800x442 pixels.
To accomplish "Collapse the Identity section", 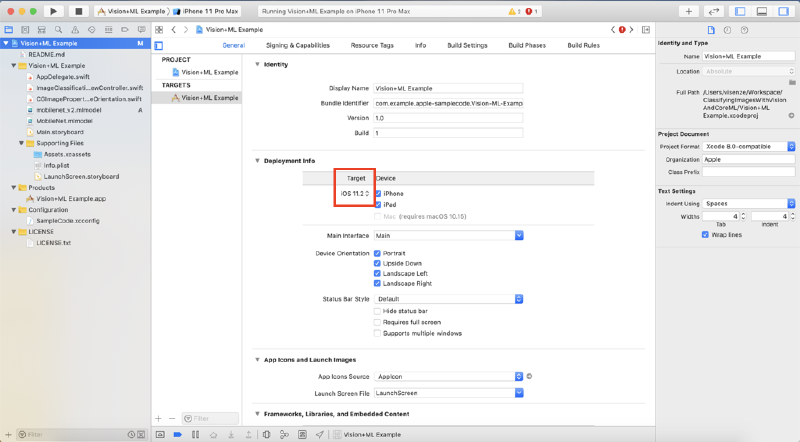I will pos(257,64).
